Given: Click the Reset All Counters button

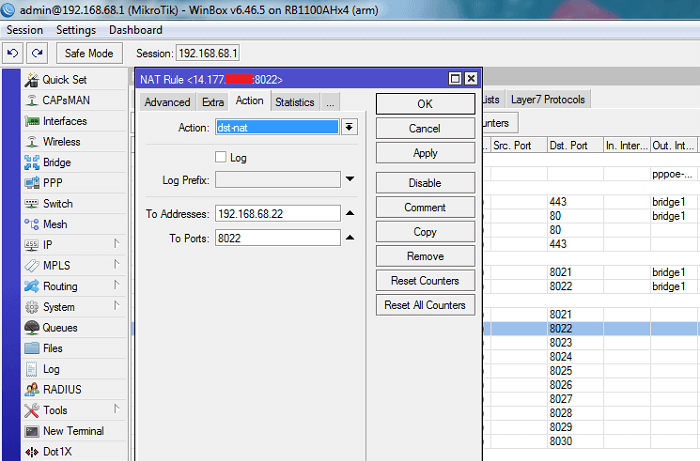Looking at the screenshot, I should pyautogui.click(x=425, y=305).
